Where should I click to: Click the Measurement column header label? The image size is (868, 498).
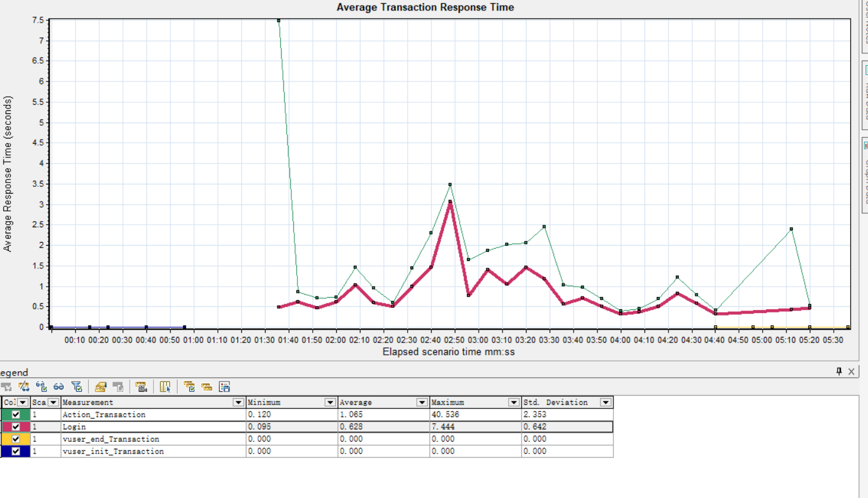[88, 402]
